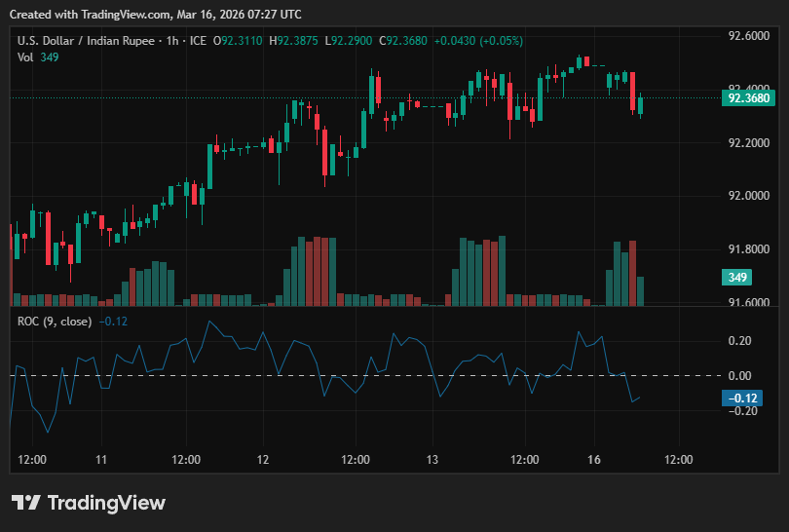This screenshot has width=789, height=532.
Task: Click the 91.8000 price scale label
Action: (749, 249)
